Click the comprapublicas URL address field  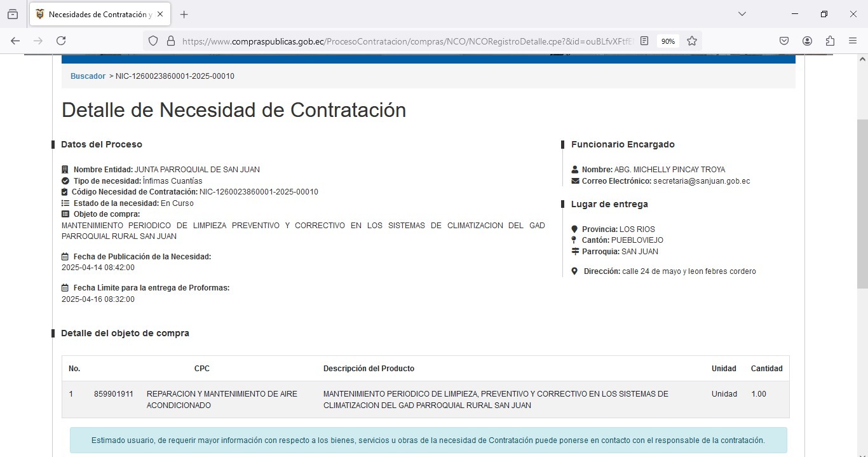pos(407,41)
